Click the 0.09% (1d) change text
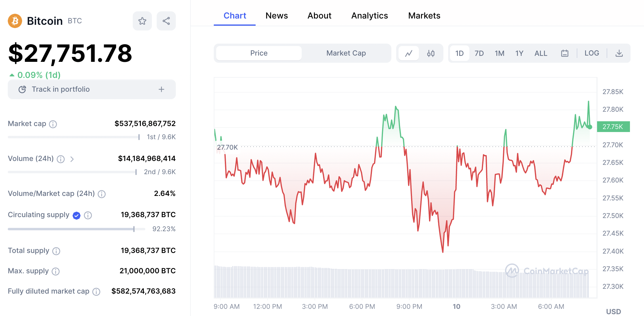Image resolution: width=644 pixels, height=316 pixels. pyautogui.click(x=35, y=75)
